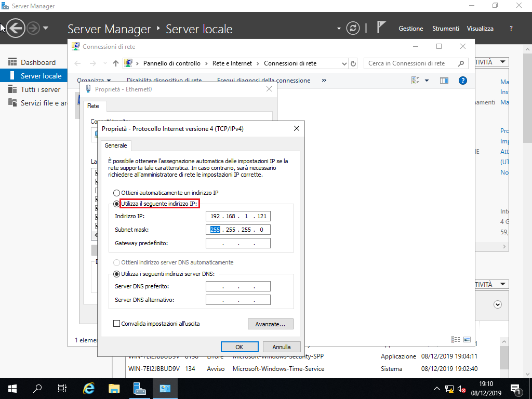
Task: Select Ottieni automaticamente un indirizzo IP
Action: pos(116,193)
